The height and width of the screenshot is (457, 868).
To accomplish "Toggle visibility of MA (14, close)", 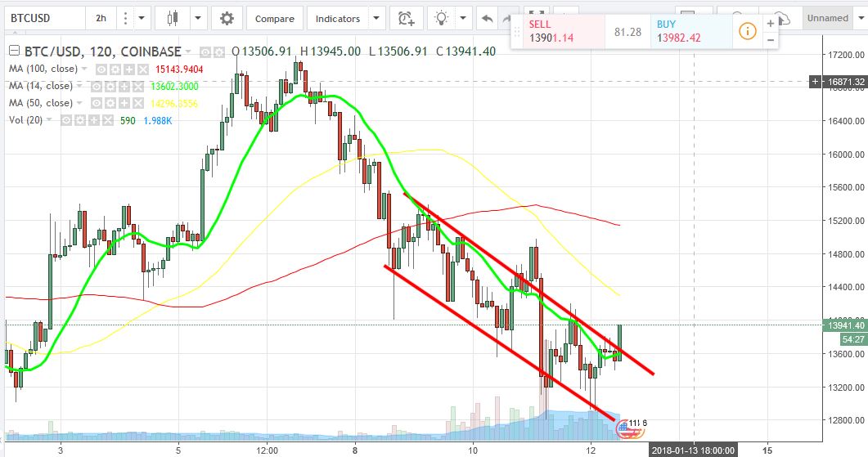I will pyautogui.click(x=97, y=87).
